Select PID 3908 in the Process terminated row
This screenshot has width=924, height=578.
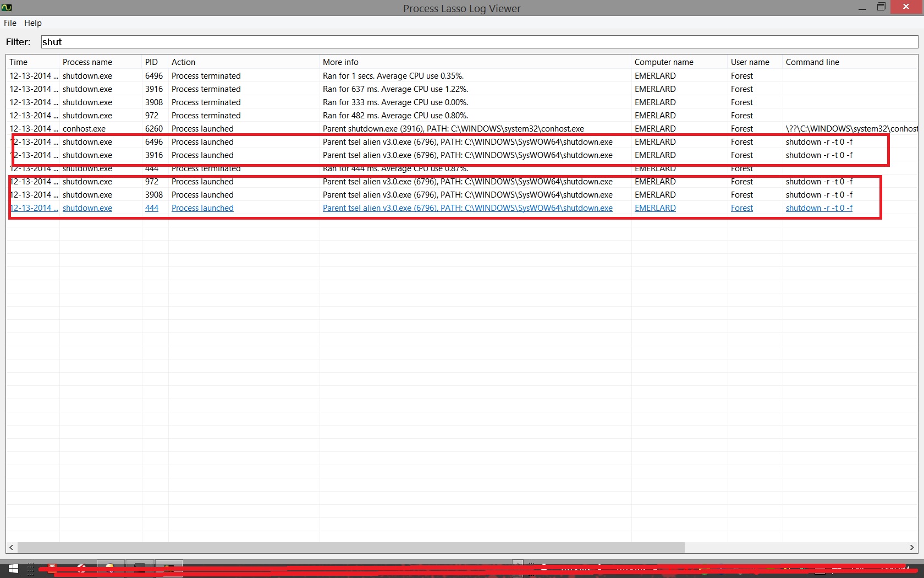[x=154, y=102]
